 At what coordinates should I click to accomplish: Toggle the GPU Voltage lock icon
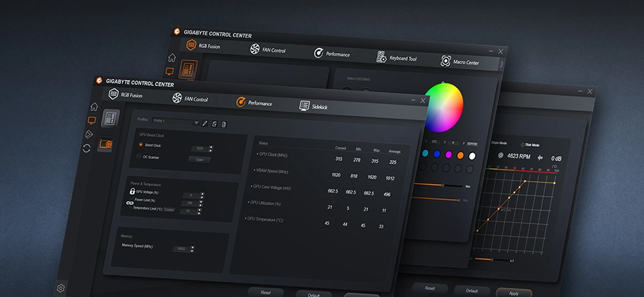(132, 191)
